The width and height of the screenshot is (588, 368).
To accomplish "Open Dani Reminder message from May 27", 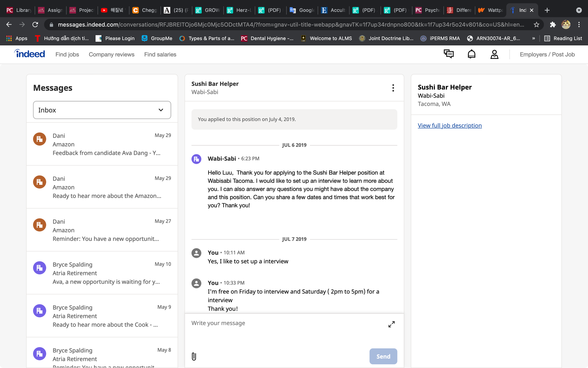I will pyautogui.click(x=102, y=230).
